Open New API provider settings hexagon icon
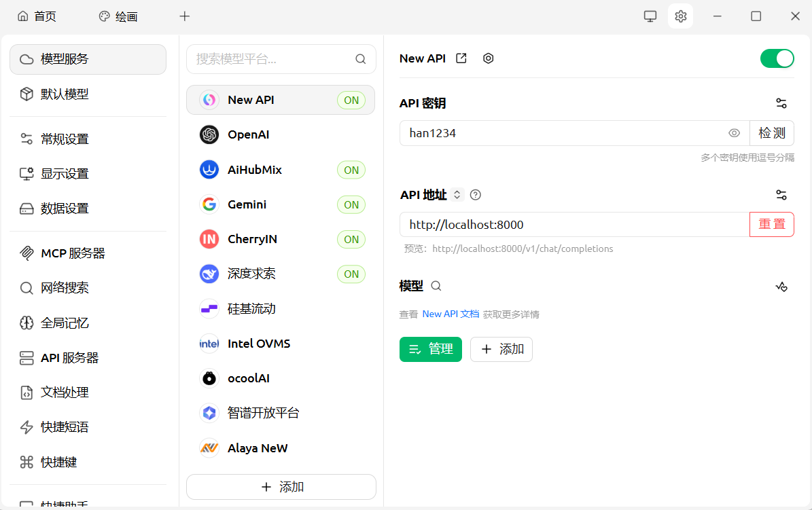 coord(489,58)
